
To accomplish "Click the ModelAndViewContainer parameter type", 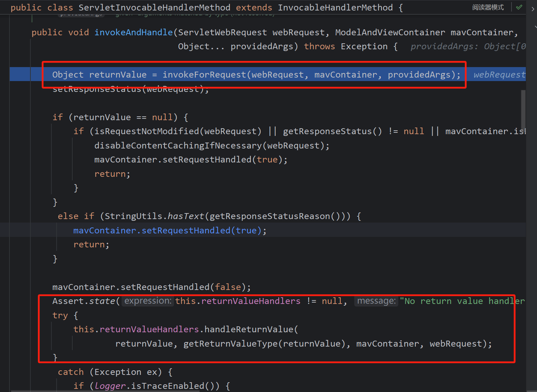I will click(x=390, y=32).
